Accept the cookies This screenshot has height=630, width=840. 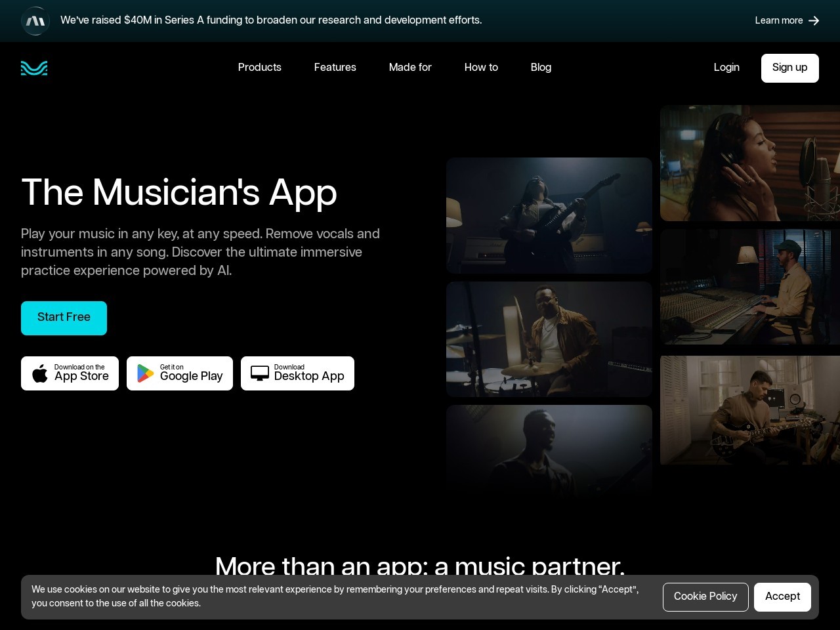pyautogui.click(x=782, y=597)
